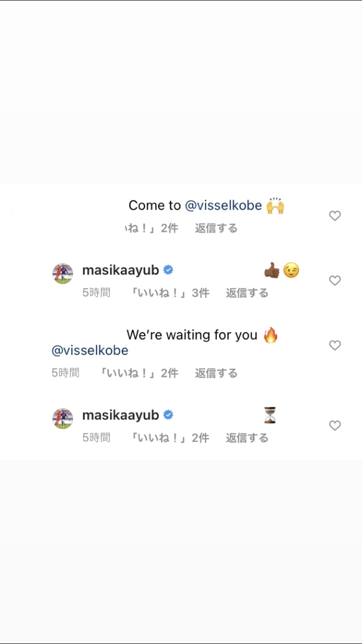Tap masikaayub's avatar beside the hourglass reply
362x644 pixels.
(x=63, y=419)
